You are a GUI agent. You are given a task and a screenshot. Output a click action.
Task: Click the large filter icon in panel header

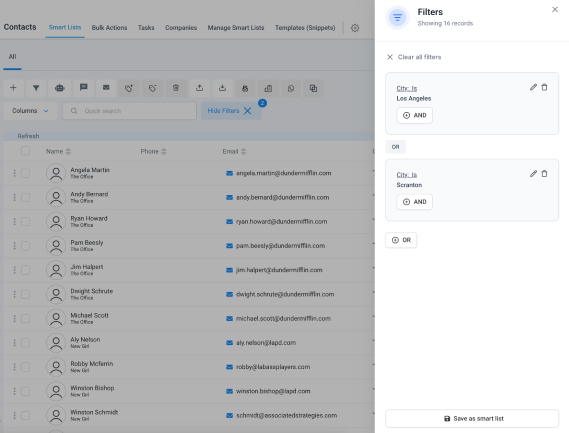(398, 17)
